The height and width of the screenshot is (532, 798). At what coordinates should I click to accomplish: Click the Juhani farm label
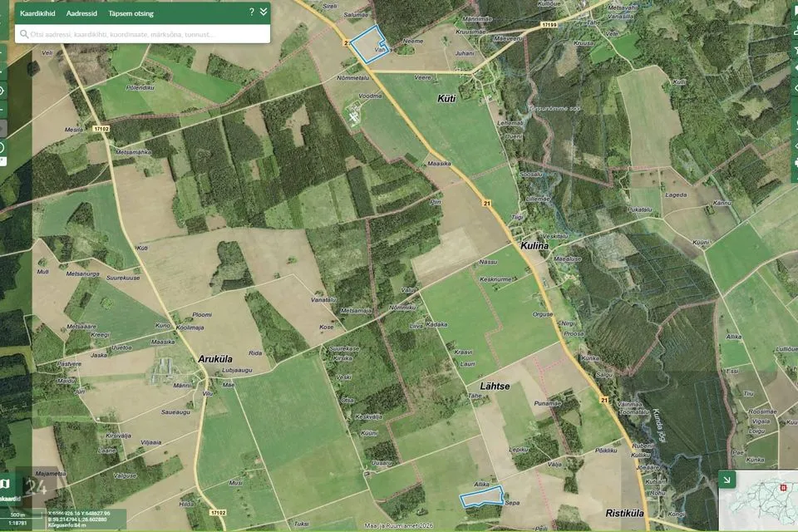click(465, 53)
